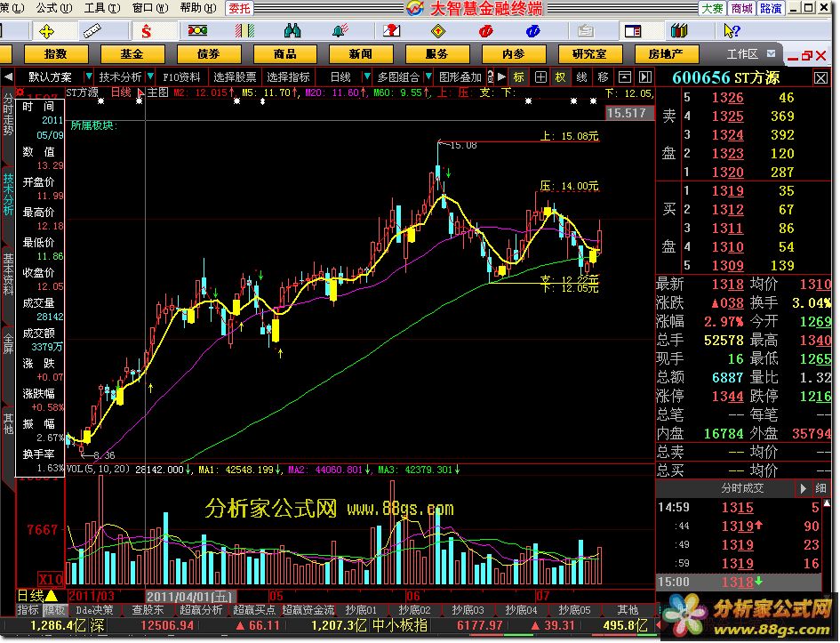Image resolution: width=840 pixels, height=643 pixels.
Task: Open the 大赛 link
Action: [x=712, y=9]
